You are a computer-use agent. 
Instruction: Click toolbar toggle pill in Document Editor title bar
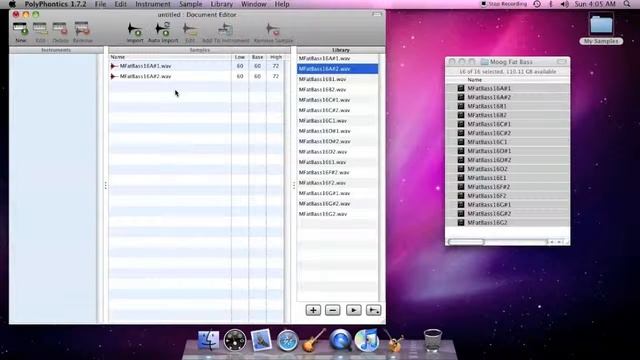(x=377, y=14)
